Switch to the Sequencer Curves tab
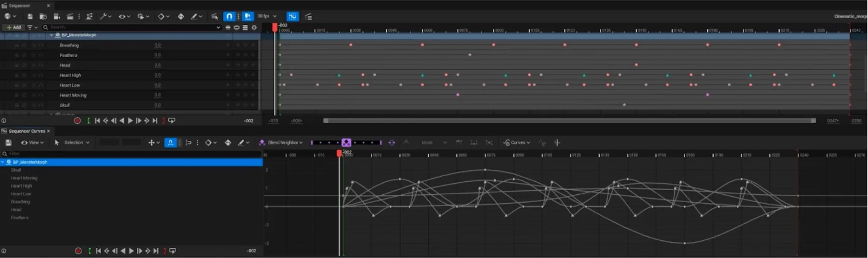The width and height of the screenshot is (868, 258). 27,131
